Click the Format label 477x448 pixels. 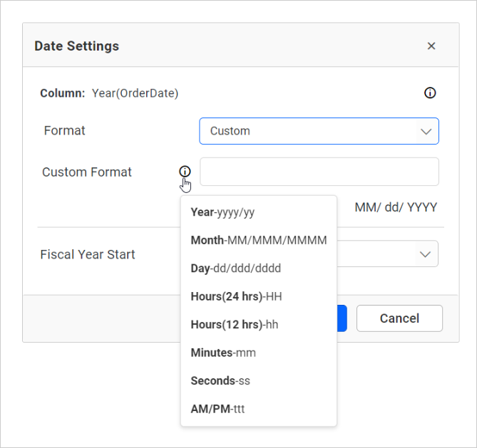[64, 130]
